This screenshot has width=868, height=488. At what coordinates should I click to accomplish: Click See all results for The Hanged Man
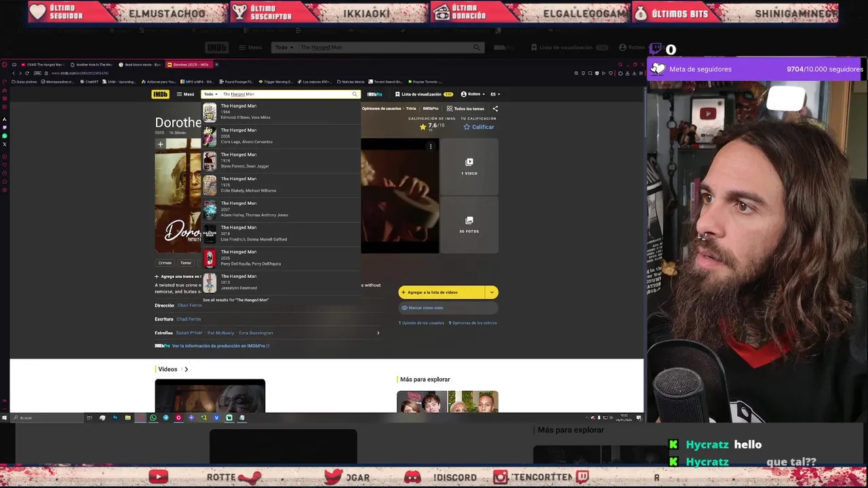235,300
